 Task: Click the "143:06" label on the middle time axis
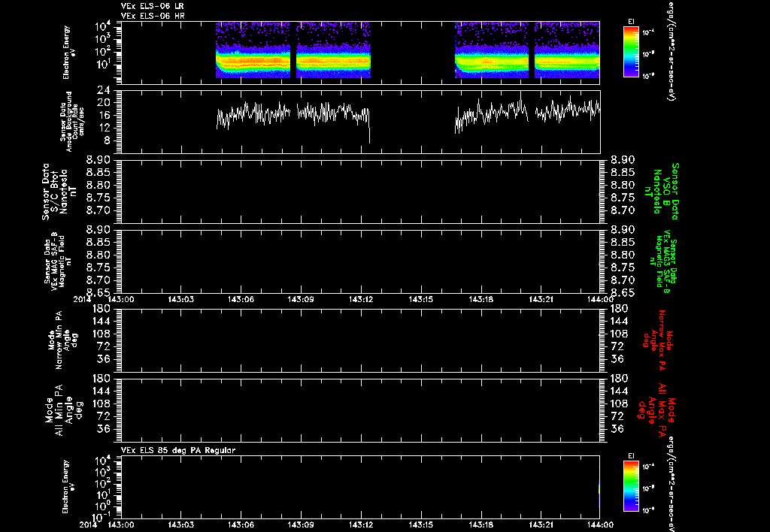coord(241,298)
